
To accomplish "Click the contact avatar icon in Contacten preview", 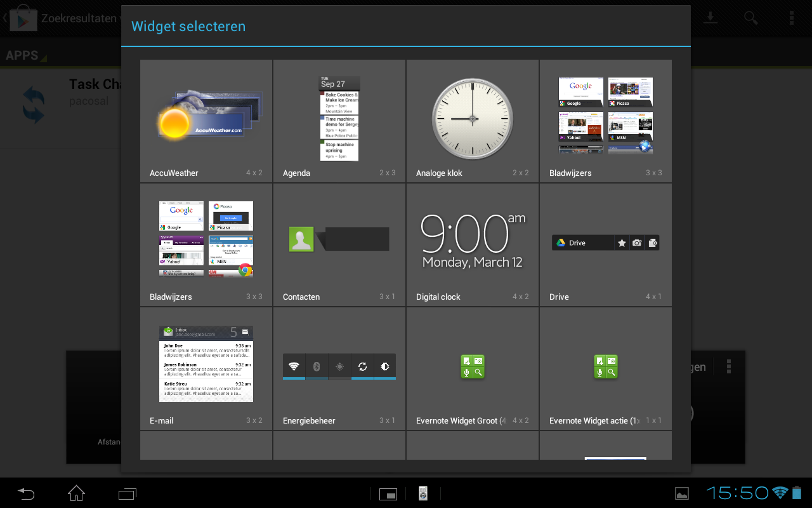I will point(301,239).
